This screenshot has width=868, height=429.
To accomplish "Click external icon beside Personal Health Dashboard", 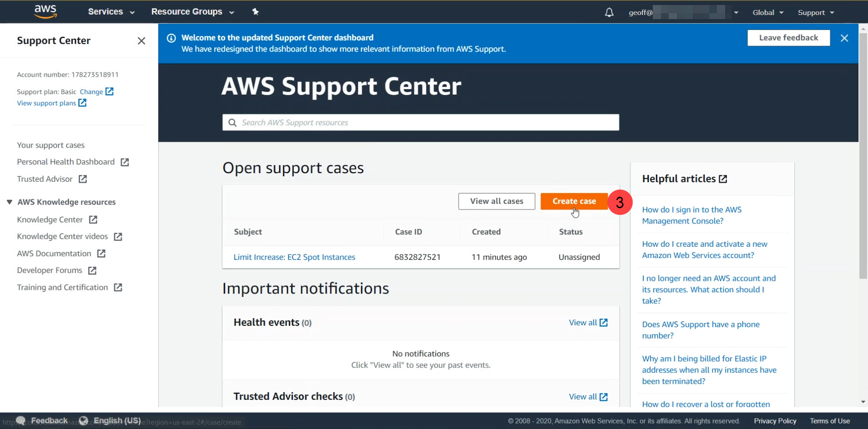I will [125, 162].
